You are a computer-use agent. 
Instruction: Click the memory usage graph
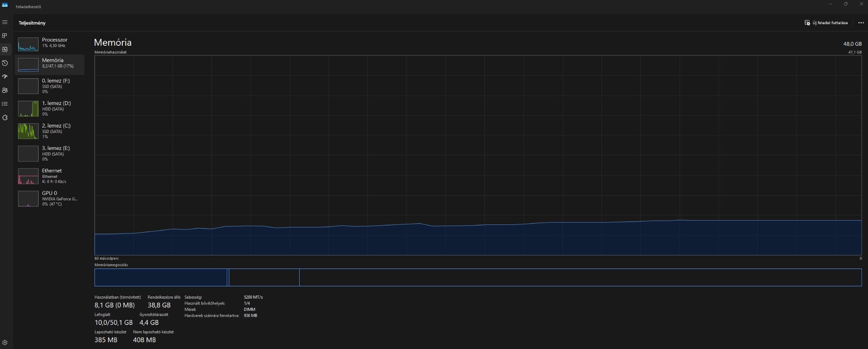point(478,155)
